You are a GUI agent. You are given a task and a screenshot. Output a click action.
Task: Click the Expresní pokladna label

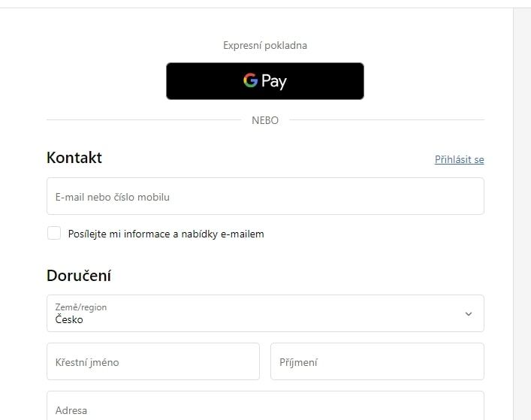[264, 46]
